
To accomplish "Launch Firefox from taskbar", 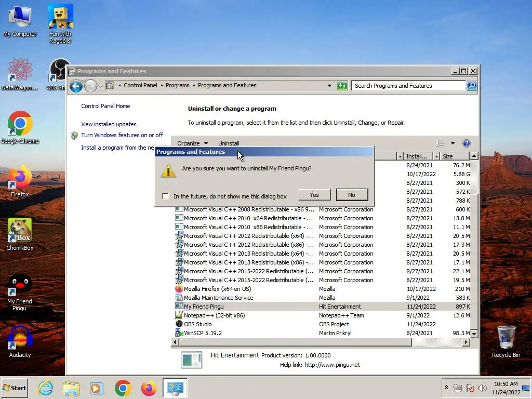I will [x=149, y=388].
